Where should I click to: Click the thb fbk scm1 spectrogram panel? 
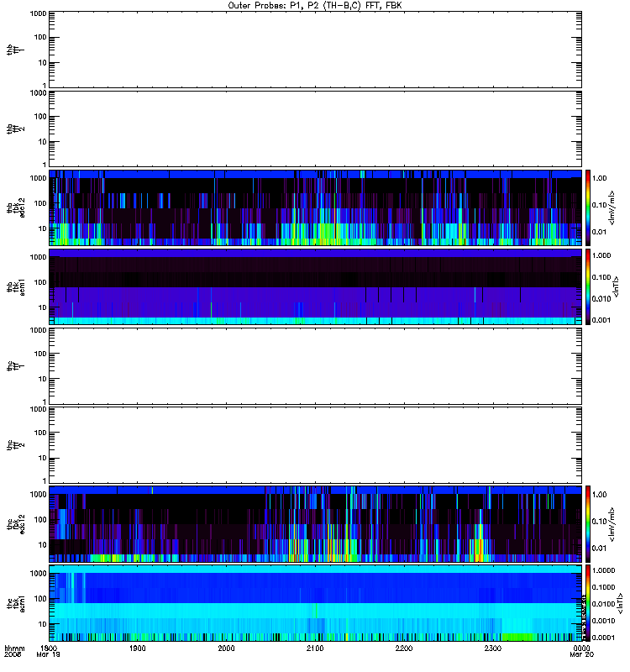(316, 286)
